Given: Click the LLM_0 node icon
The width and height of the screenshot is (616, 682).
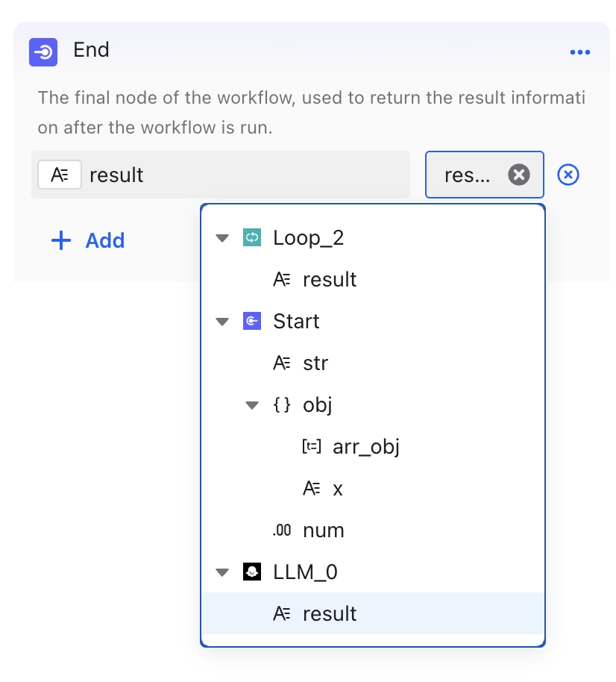Looking at the screenshot, I should pos(252,572).
